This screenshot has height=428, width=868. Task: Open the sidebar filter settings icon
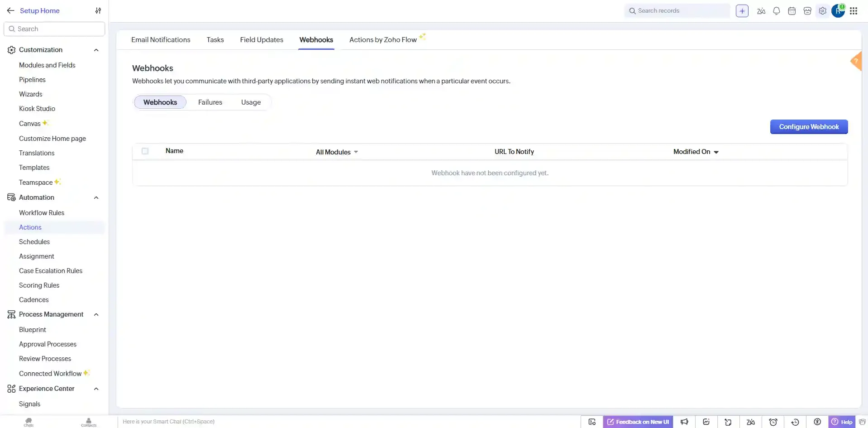(x=98, y=10)
